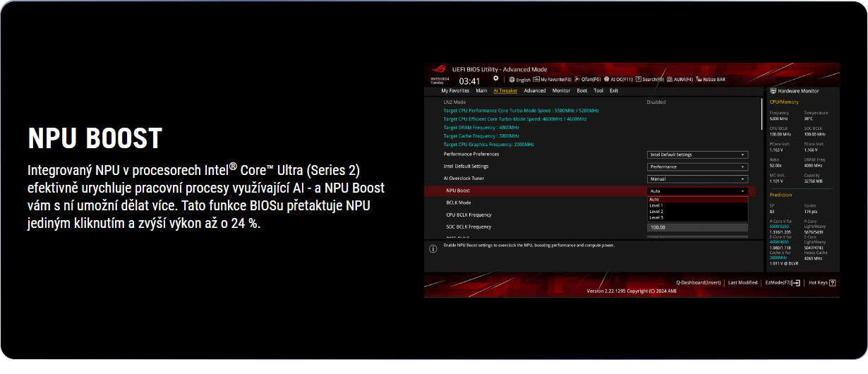Select the SOC BCLK Frequency label
868x374 pixels.
point(469,227)
